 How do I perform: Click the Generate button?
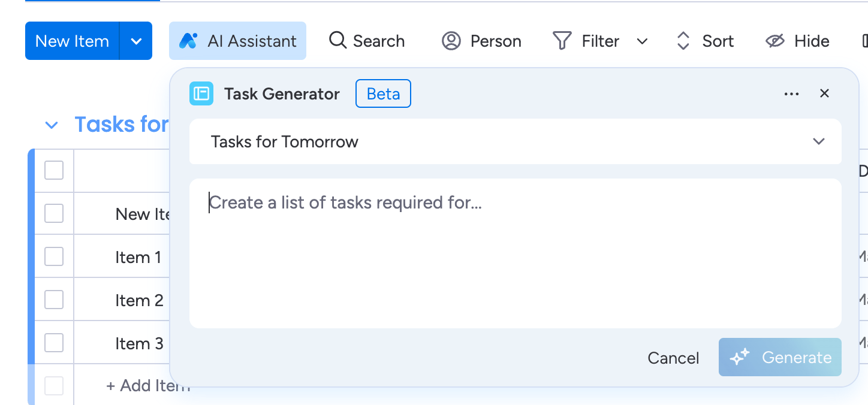tap(780, 357)
